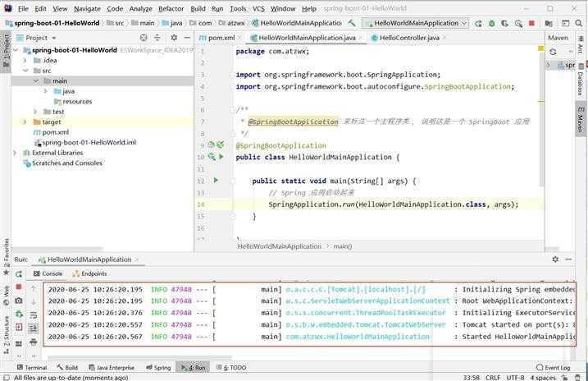Open the Refactor menu
The image size is (588, 381).
click(171, 9)
